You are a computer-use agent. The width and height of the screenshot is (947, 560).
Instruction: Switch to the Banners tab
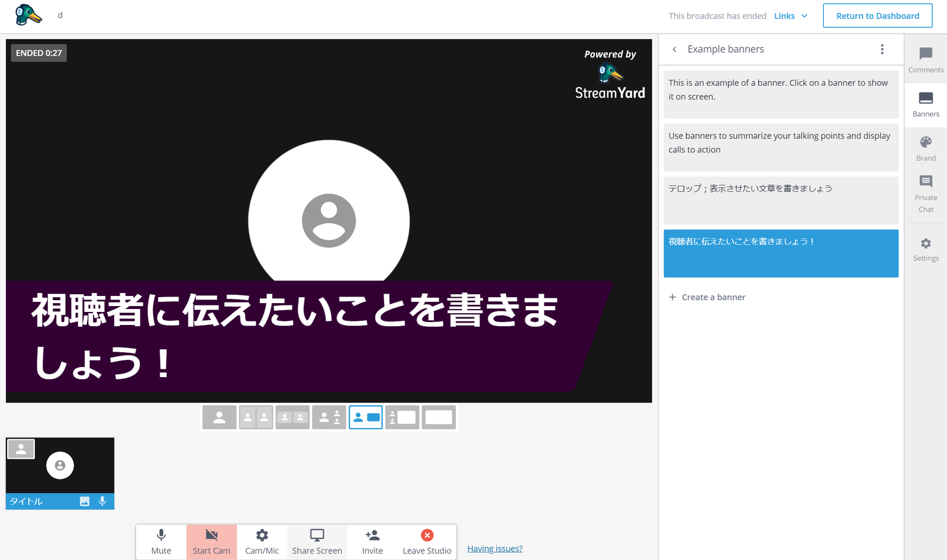point(926,105)
